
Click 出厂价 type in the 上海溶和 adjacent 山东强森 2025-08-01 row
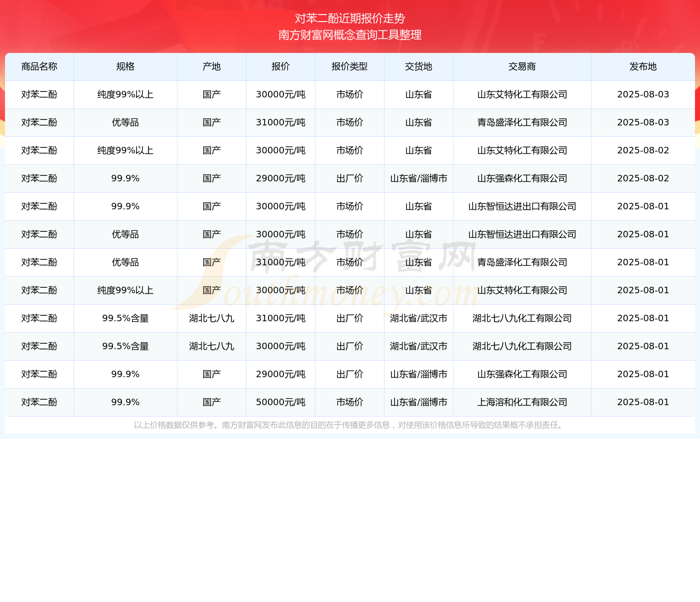[349, 374]
